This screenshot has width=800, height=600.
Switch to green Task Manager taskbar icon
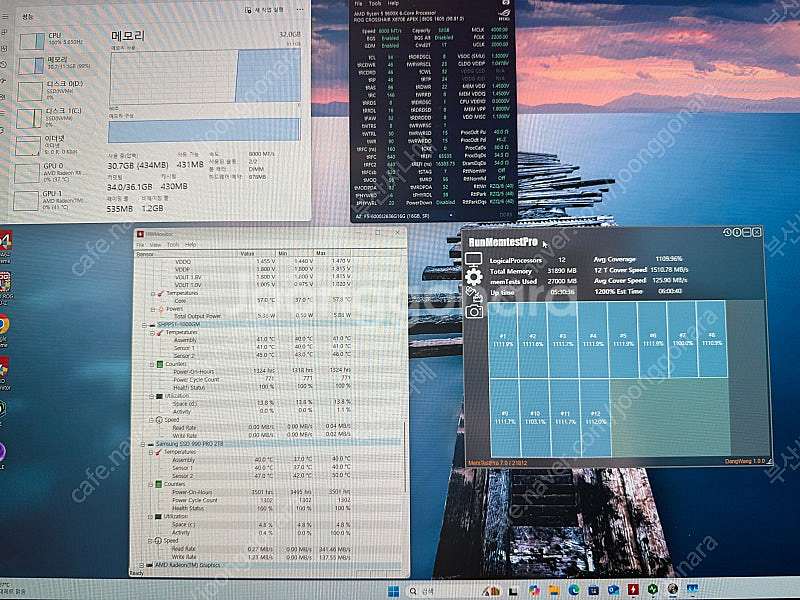point(653,590)
